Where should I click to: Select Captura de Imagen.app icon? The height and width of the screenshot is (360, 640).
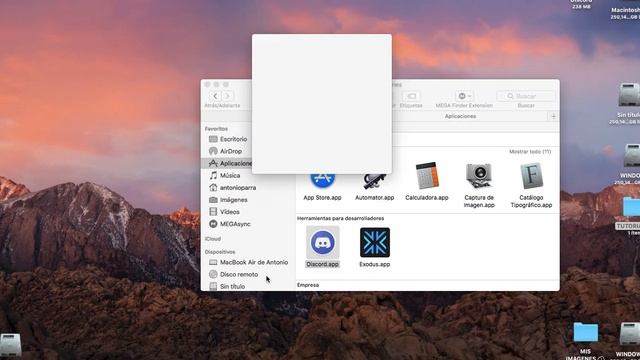[x=479, y=176]
